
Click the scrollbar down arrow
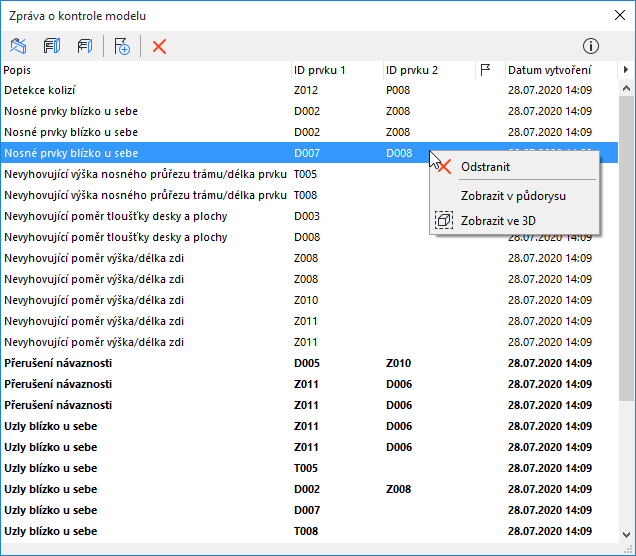626,535
